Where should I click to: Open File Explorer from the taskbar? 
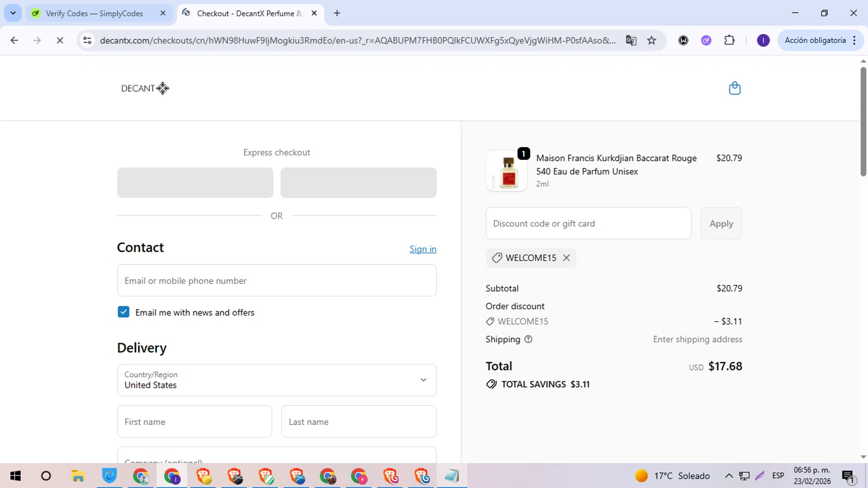click(78, 476)
